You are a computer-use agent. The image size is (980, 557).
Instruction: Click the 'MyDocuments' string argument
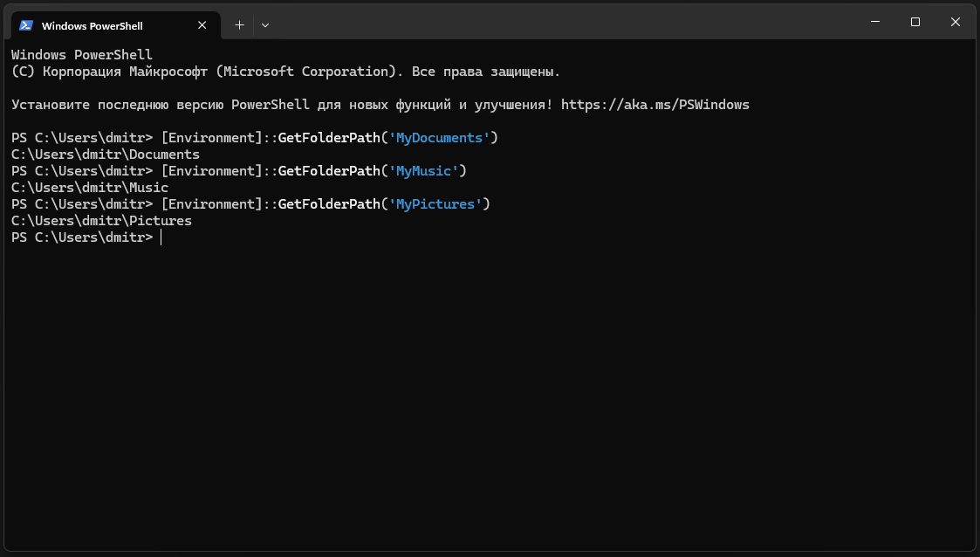click(x=439, y=138)
